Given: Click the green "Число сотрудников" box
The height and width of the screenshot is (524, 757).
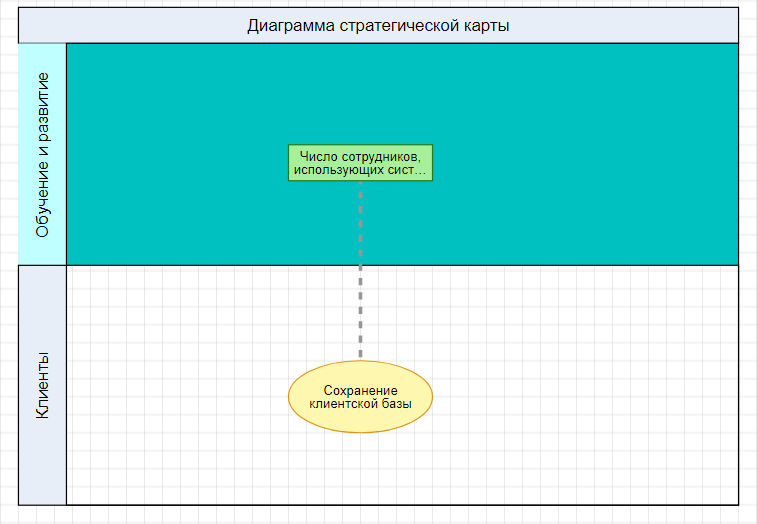Looking at the screenshot, I should pos(360,163).
